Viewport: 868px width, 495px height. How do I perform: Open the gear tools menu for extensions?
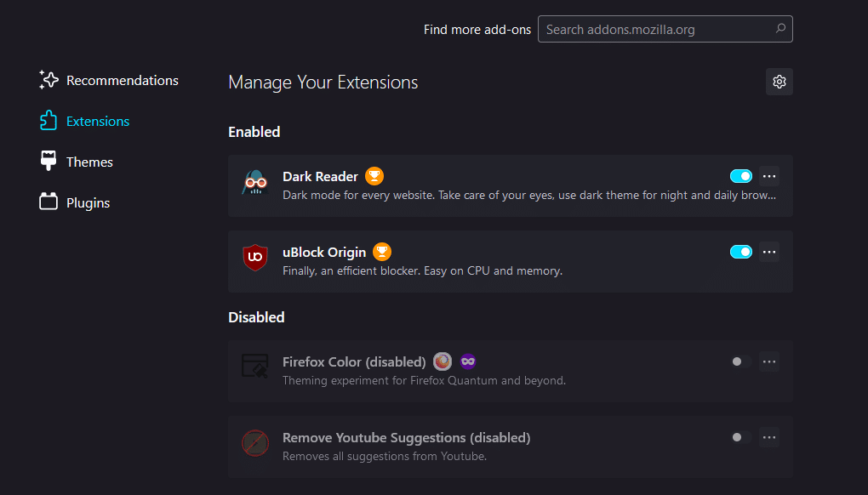[779, 82]
